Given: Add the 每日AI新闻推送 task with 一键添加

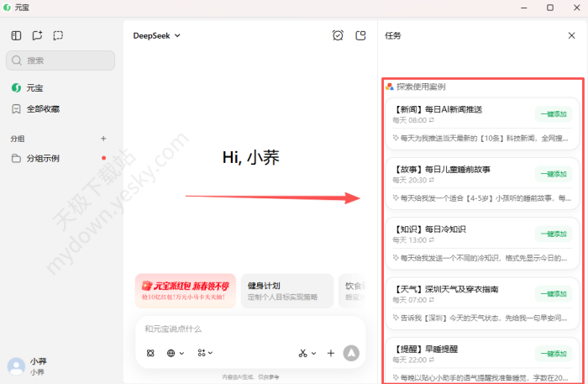Looking at the screenshot, I should click(553, 114).
